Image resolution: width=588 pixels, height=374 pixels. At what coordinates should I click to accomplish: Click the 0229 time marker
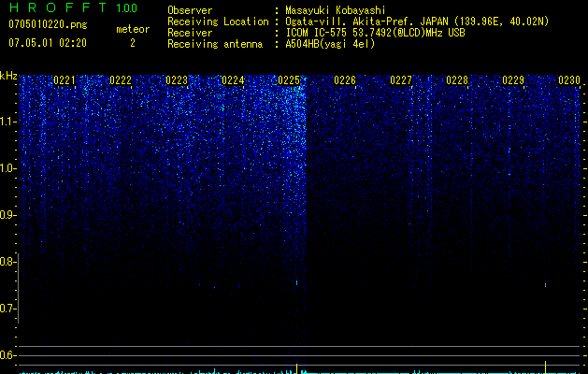click(513, 80)
